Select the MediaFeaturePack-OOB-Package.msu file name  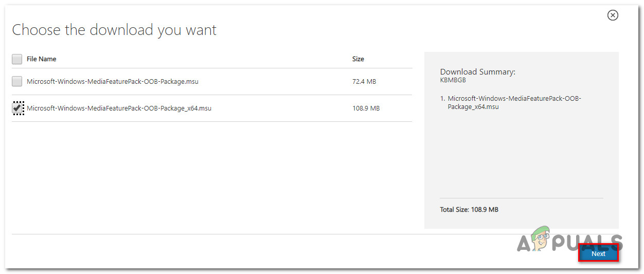[x=113, y=81]
